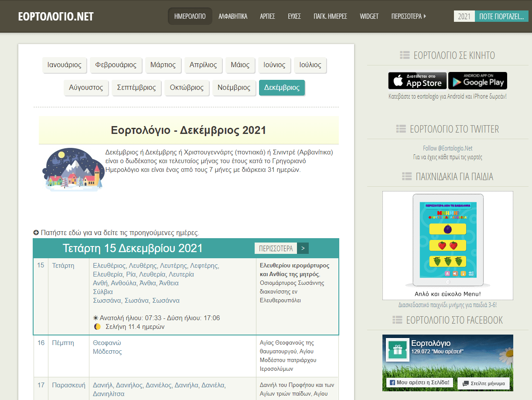Screen dimensions: 532x400
Task: Click the ΠΕΡΙΣΣΟΤΕΡΑ button for 15 December
Action: [x=276, y=248]
